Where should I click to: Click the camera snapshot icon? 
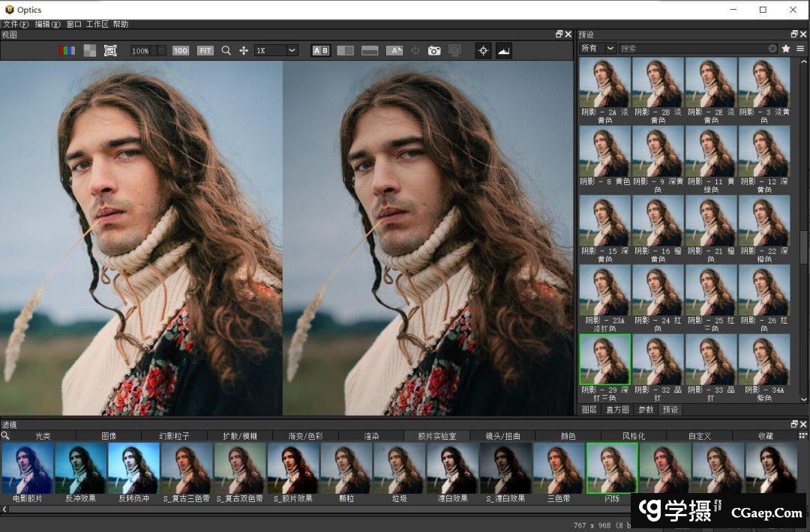coord(434,51)
